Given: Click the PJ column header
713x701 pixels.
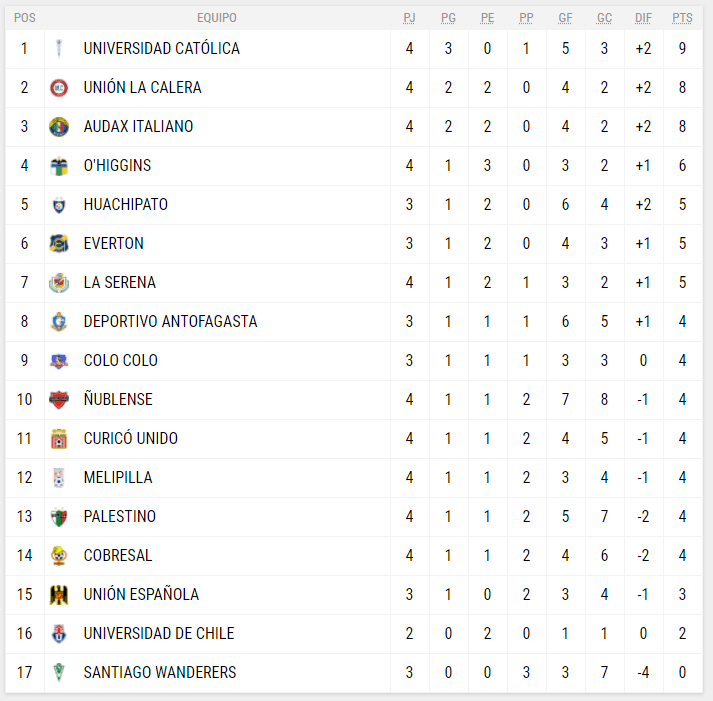Looking at the screenshot, I should [x=409, y=18].
